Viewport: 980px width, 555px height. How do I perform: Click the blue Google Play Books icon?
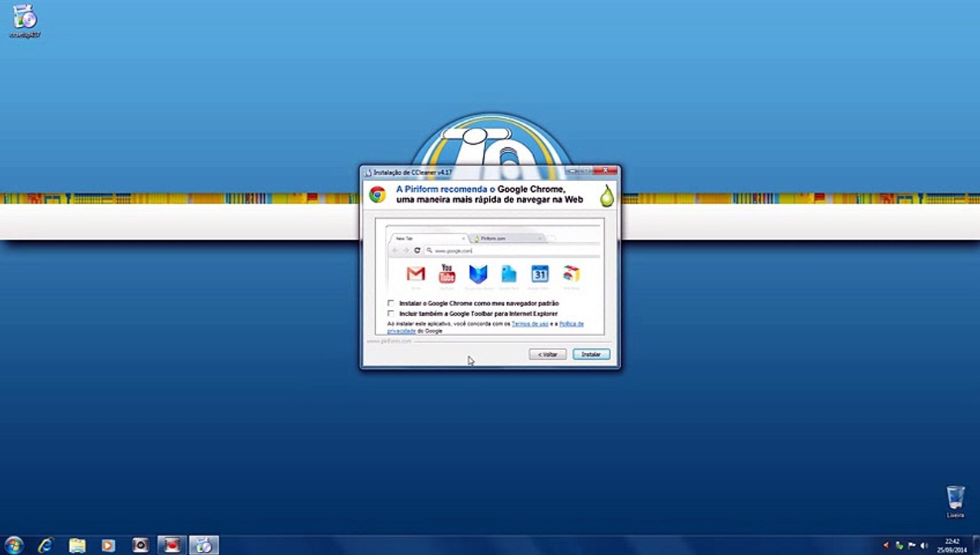pos(478,274)
